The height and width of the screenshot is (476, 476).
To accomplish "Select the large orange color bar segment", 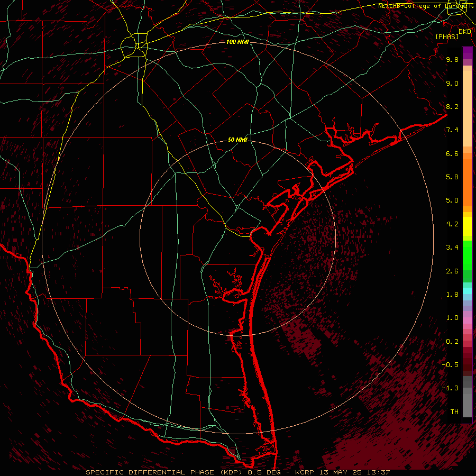I will click(x=467, y=183).
